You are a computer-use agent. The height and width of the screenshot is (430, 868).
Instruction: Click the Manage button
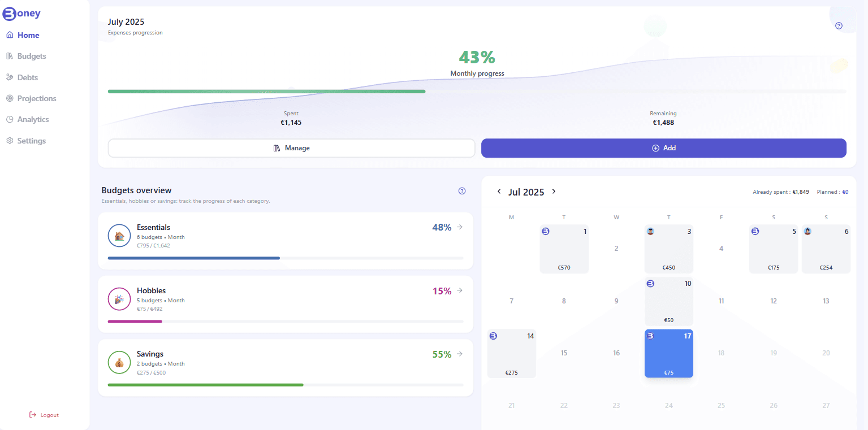291,148
